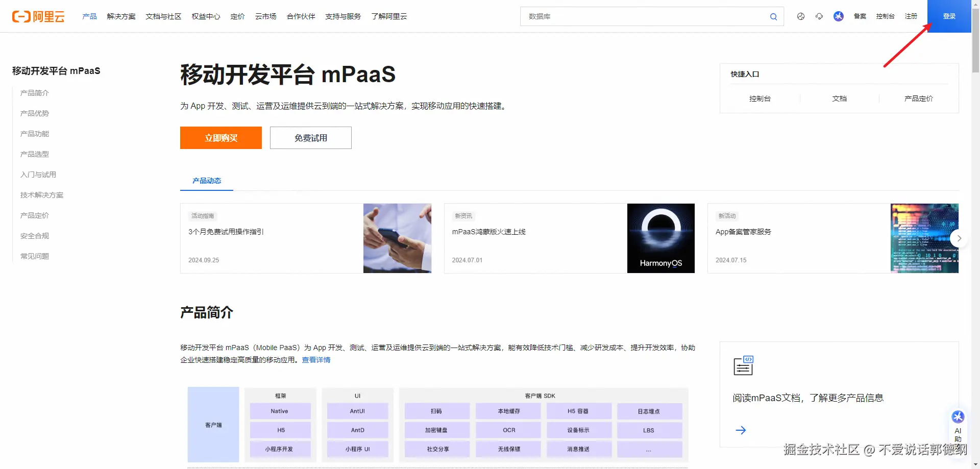Image resolution: width=980 pixels, height=469 pixels.
Task: Click the 备案 header link
Action: click(x=860, y=16)
